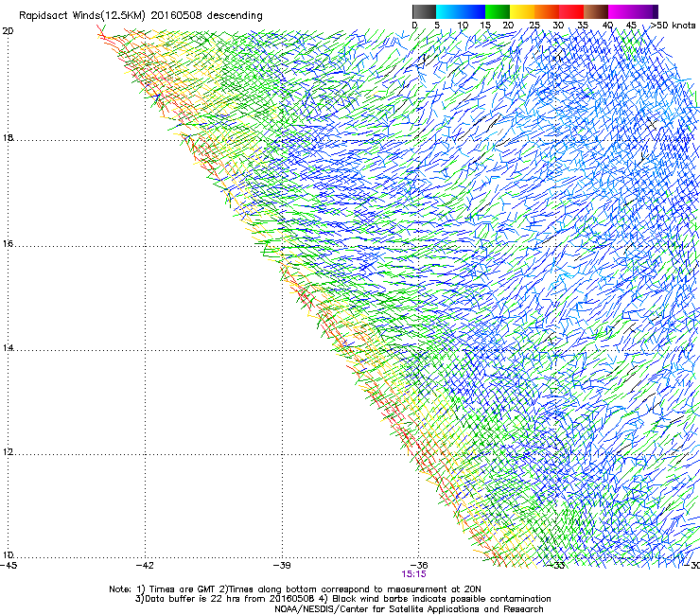The image size is (700, 615).
Task: Click the purple '15:15' time label
Action: tap(413, 574)
